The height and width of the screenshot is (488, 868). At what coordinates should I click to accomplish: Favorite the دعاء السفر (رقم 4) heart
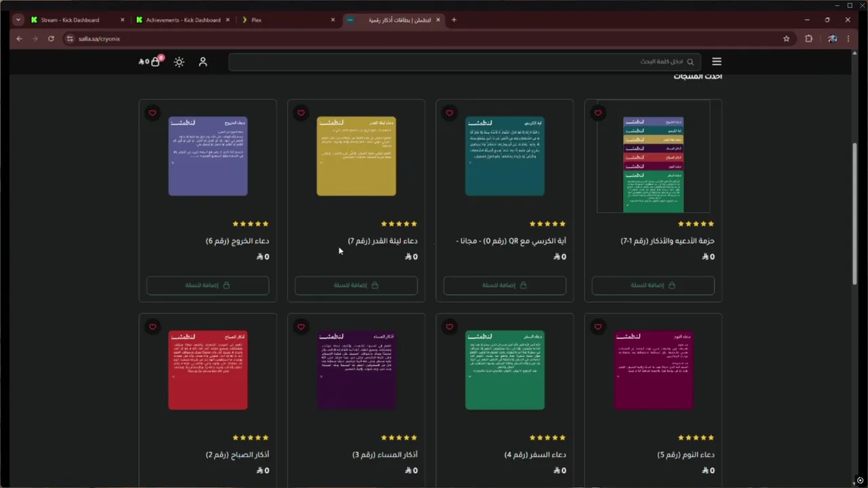point(450,327)
